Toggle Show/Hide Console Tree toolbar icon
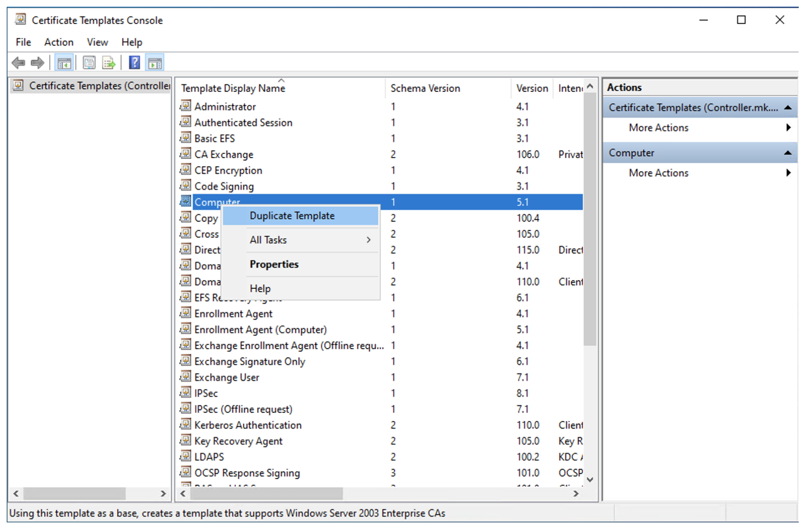This screenshot has height=532, width=805. click(x=64, y=63)
